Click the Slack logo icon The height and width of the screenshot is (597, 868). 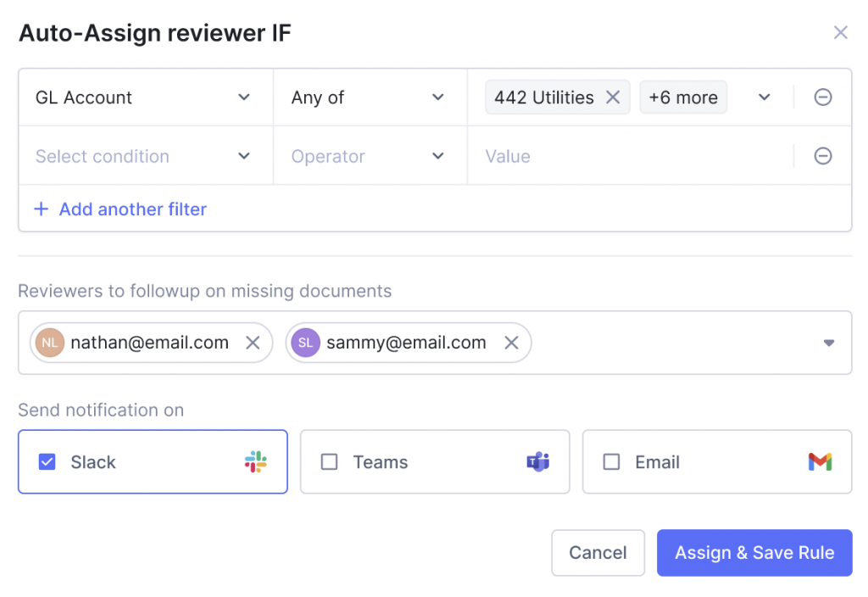tap(256, 462)
